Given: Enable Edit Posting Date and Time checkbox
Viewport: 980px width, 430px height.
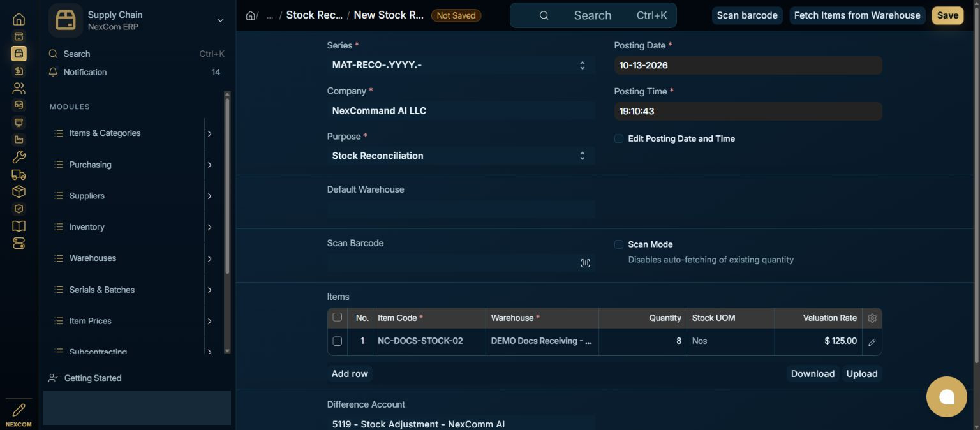Looking at the screenshot, I should click(618, 138).
